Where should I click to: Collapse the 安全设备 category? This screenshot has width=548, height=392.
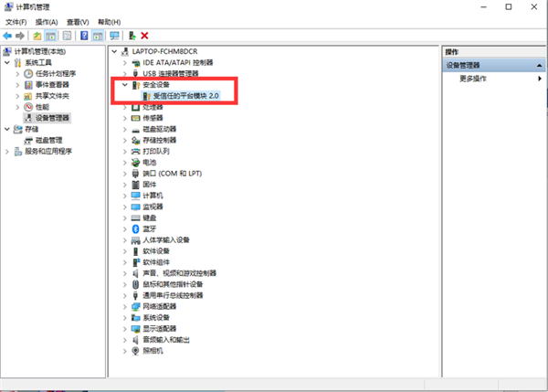tap(125, 85)
